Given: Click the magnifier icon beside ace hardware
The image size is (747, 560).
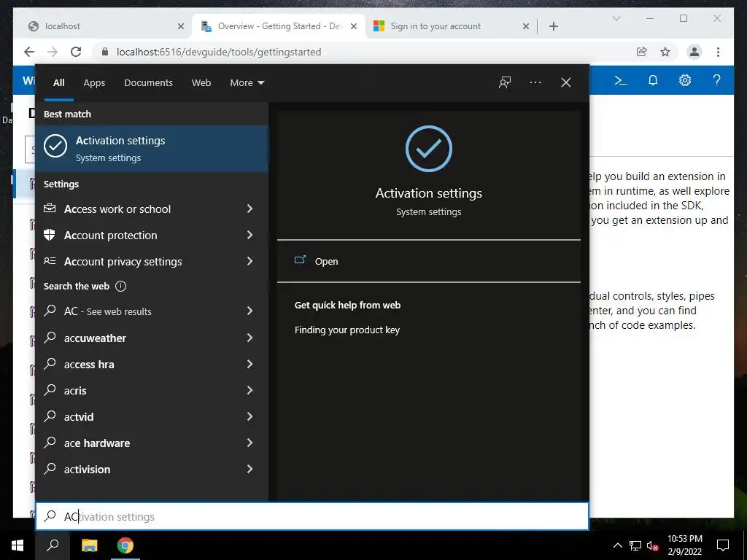Looking at the screenshot, I should tap(50, 443).
